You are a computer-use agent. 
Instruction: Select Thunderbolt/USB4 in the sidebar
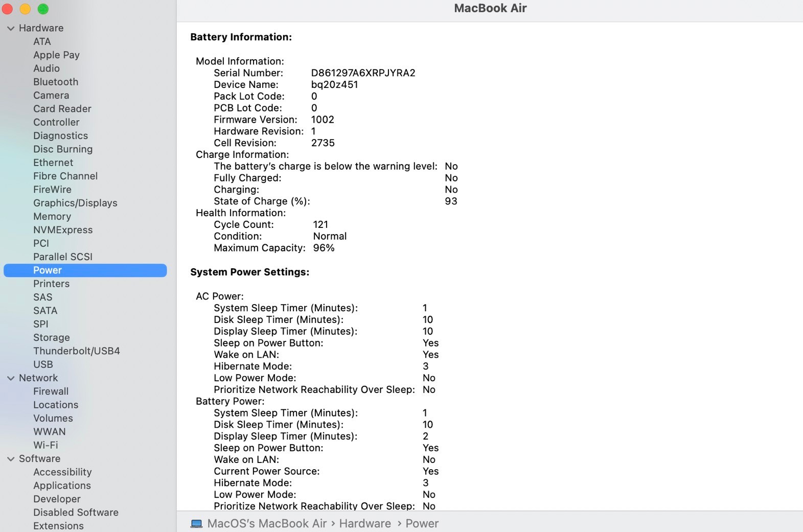coord(77,351)
